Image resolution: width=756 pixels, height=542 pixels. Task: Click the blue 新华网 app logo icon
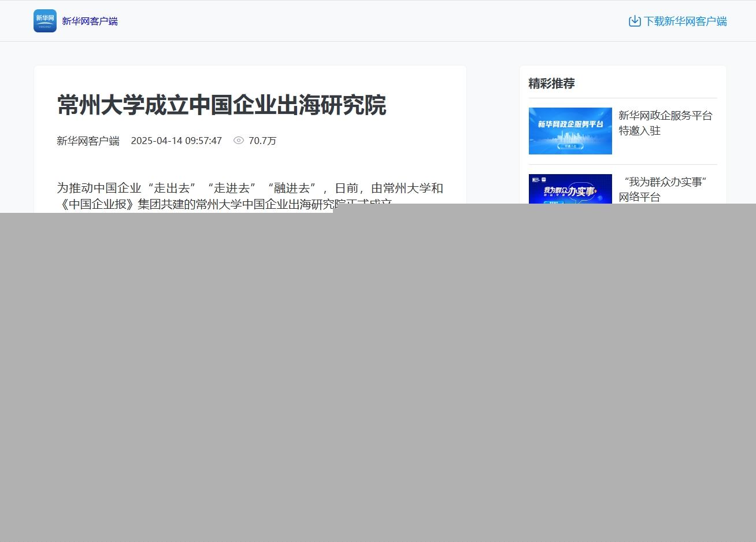coord(45,21)
